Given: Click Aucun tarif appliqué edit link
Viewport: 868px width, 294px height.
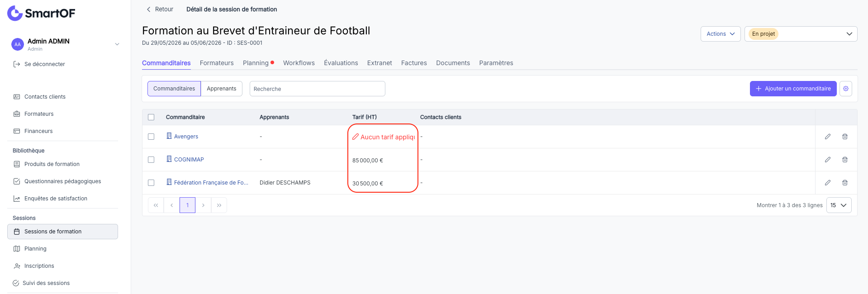Looking at the screenshot, I should [x=384, y=137].
